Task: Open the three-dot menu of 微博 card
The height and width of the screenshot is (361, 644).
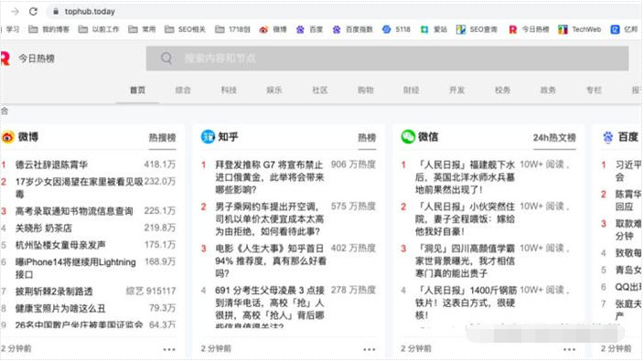Action: click(x=169, y=349)
